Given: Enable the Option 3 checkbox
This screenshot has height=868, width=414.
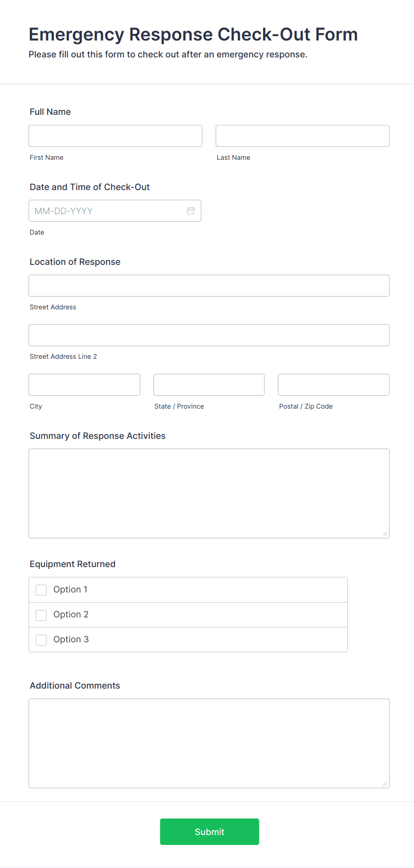Looking at the screenshot, I should (x=41, y=640).
